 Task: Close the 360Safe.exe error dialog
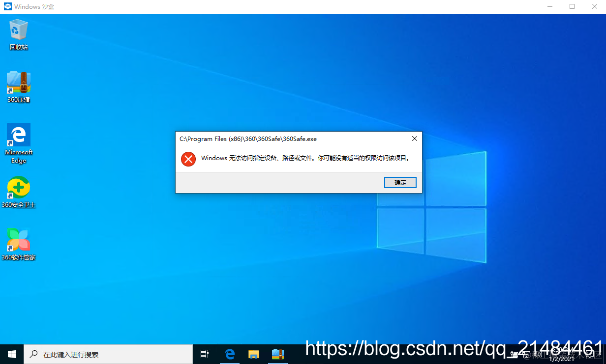[414, 139]
